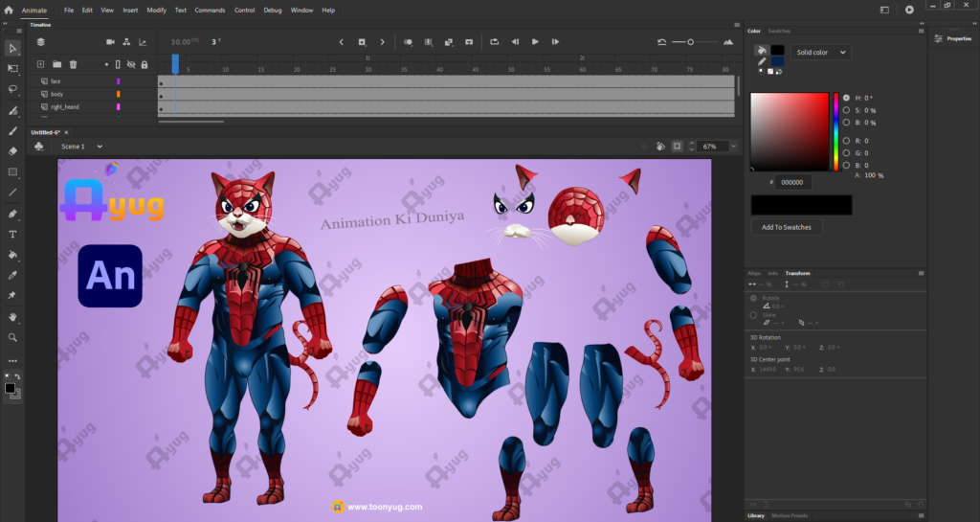Click the Add To Swatches button
Screen dimensions: 980x522
tap(786, 227)
